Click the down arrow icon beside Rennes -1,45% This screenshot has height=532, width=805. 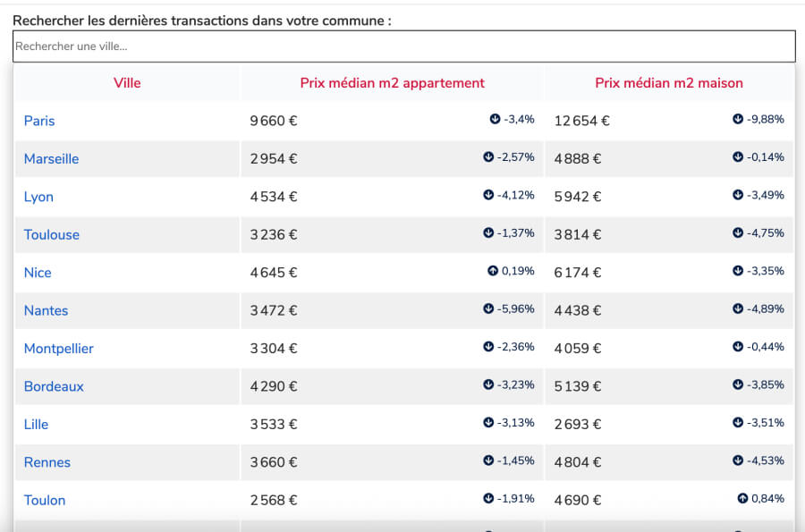pos(488,460)
